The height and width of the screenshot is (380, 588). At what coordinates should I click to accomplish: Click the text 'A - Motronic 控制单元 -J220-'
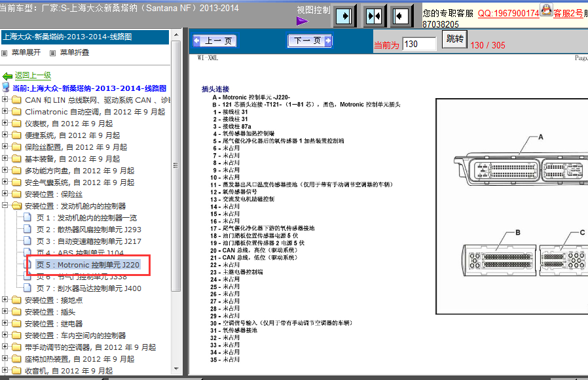(x=251, y=97)
